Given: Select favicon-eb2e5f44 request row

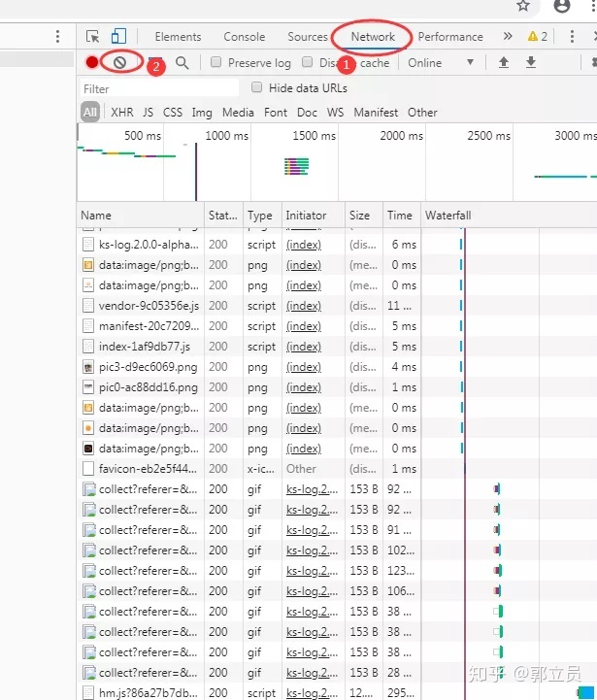Looking at the screenshot, I should pyautogui.click(x=337, y=469).
